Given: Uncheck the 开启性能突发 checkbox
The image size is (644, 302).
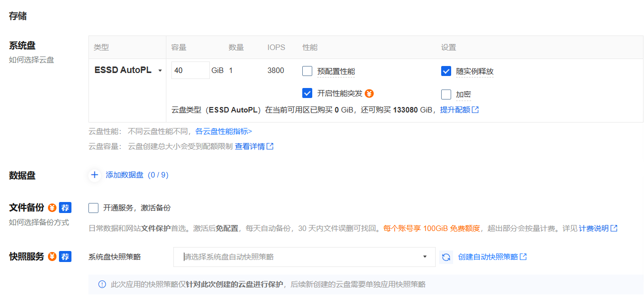Looking at the screenshot, I should [x=307, y=93].
